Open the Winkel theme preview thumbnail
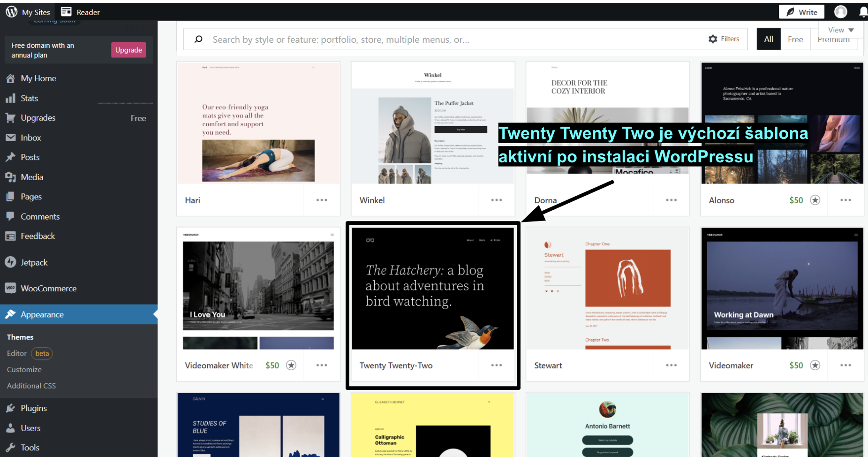 (433, 123)
